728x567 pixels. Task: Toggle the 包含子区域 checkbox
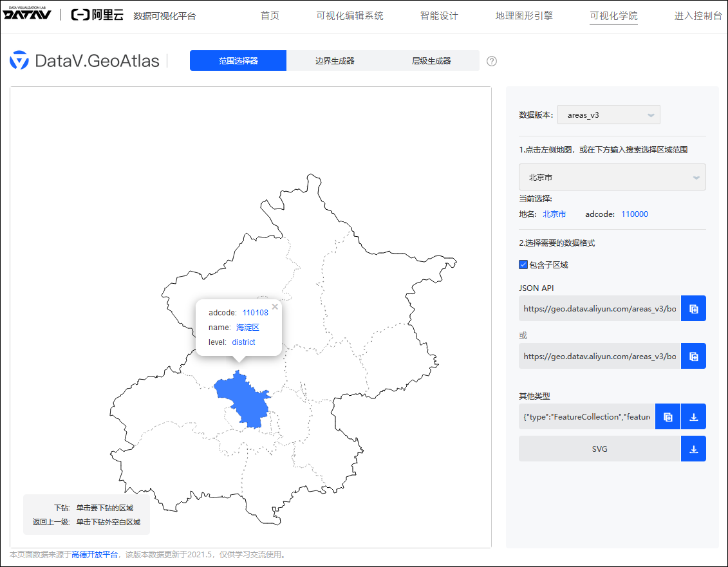click(523, 265)
